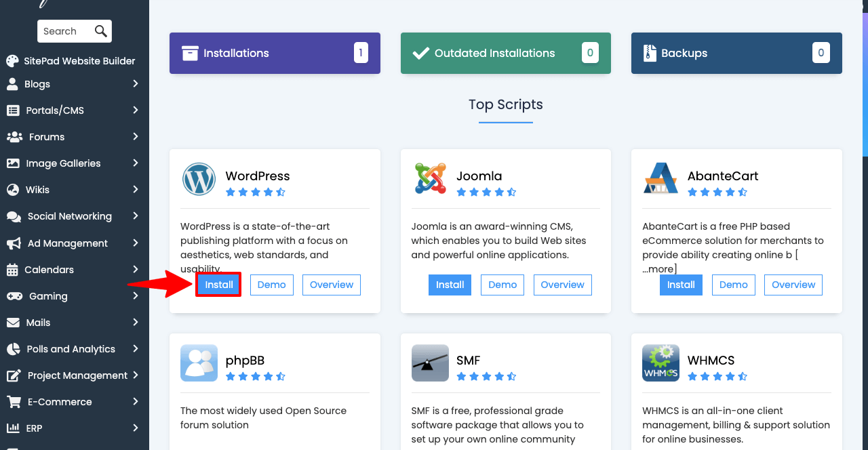Expand the E-Commerce category chevron
The width and height of the screenshot is (868, 450).
point(136,402)
